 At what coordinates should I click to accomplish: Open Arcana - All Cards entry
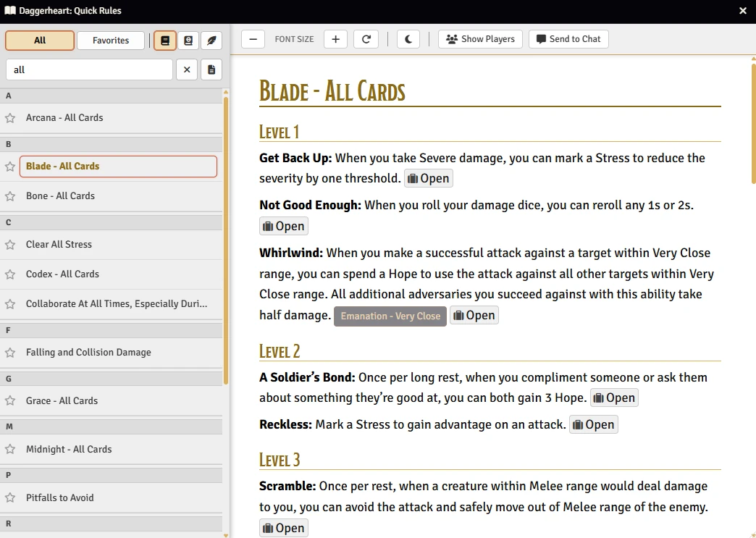[118, 117]
